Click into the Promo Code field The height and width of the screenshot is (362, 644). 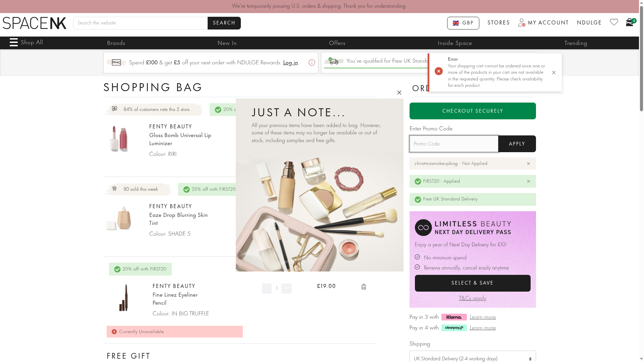point(453,144)
